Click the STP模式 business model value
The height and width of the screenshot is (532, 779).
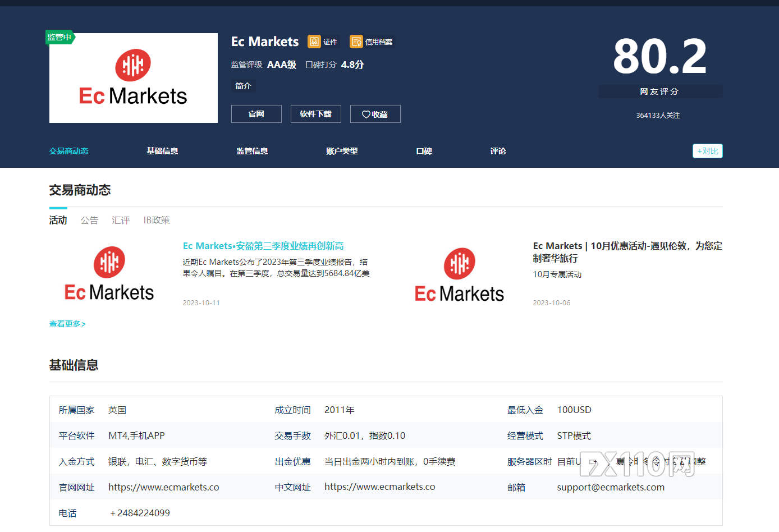574,435
